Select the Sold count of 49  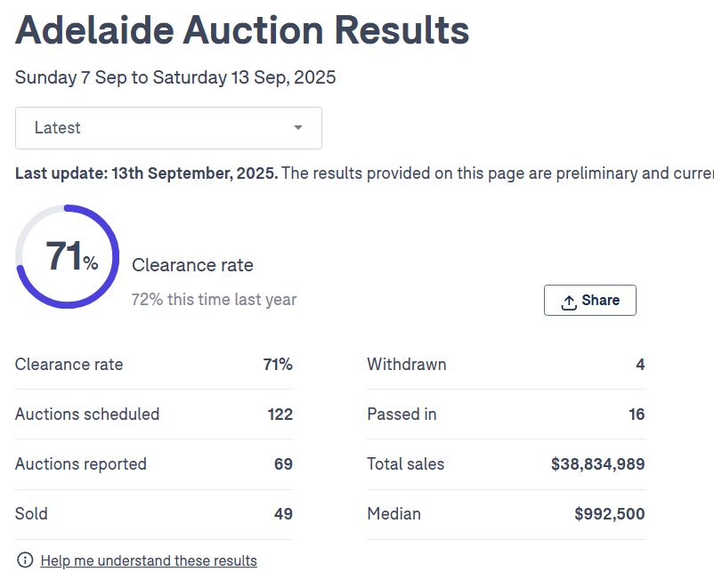point(283,514)
